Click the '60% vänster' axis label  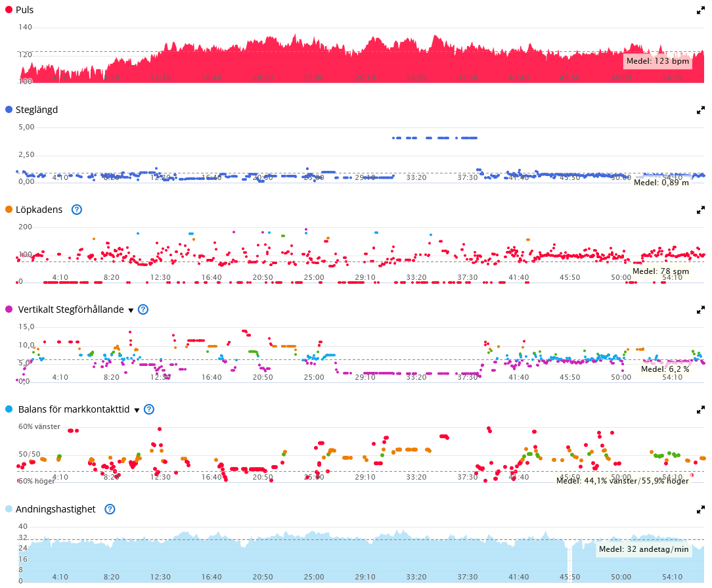[39, 427]
